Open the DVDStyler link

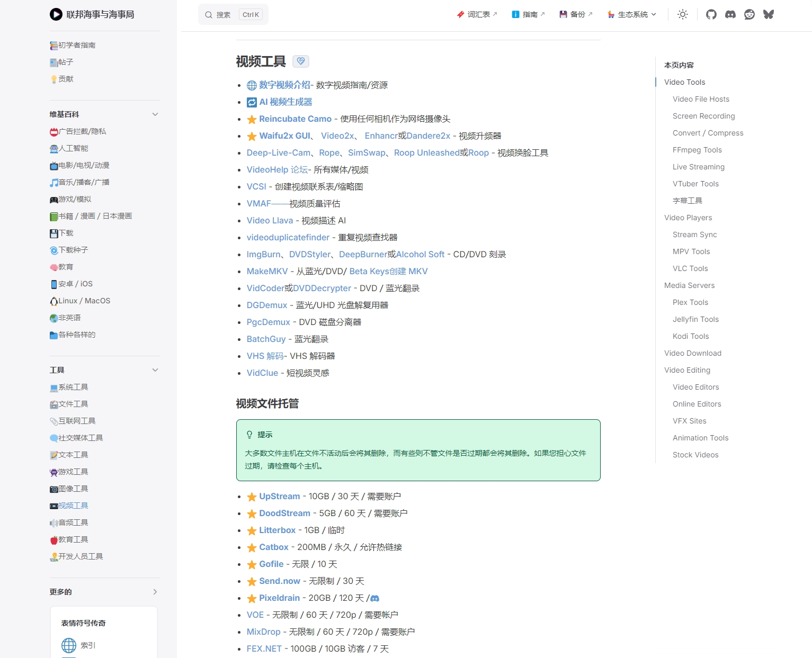click(310, 255)
